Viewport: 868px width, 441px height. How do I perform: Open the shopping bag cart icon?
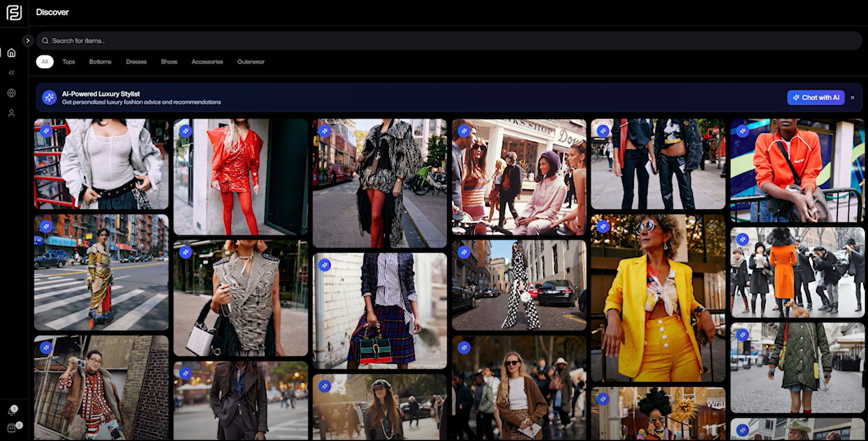click(x=11, y=428)
